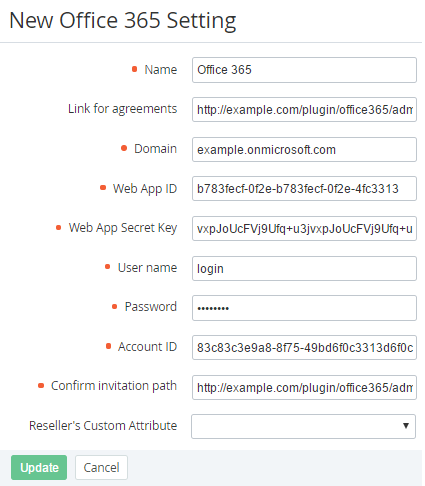Select the Confirm invitation path field
Viewport: 425px width, 486px height.
coord(304,387)
